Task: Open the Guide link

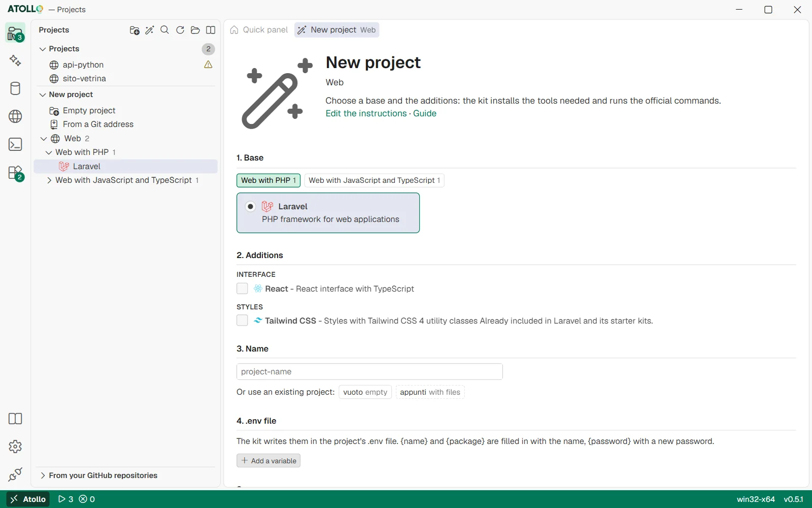Action: click(x=425, y=113)
